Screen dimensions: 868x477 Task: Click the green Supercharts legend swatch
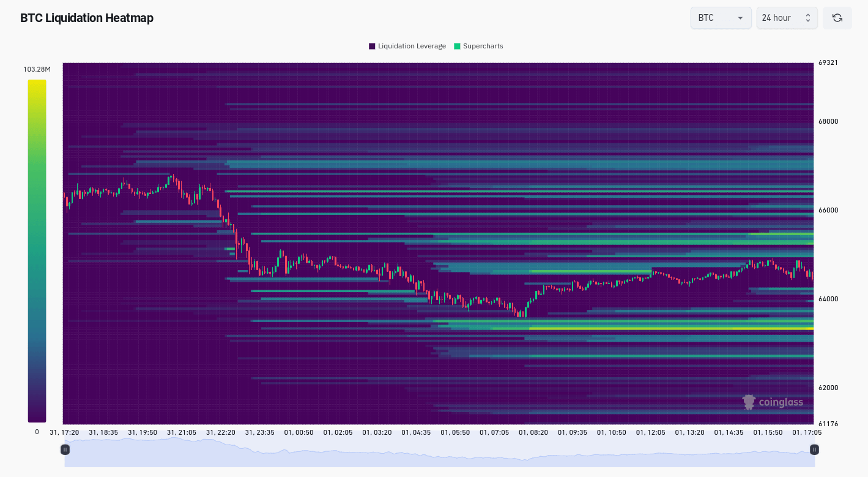coord(458,46)
